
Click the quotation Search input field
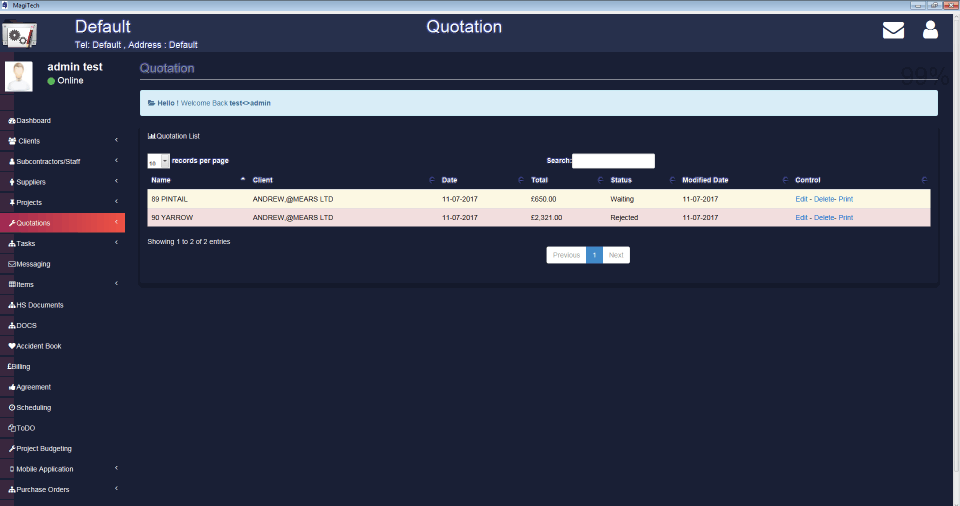[613, 161]
